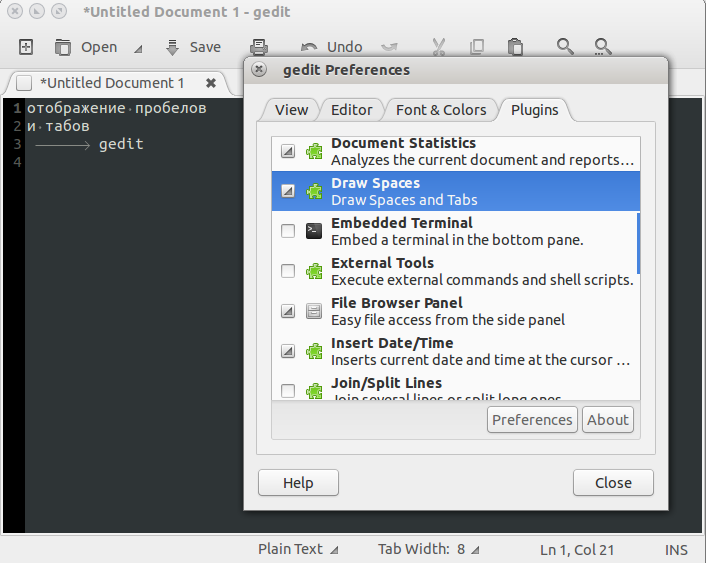Click the Find and Replace icon

point(603,47)
